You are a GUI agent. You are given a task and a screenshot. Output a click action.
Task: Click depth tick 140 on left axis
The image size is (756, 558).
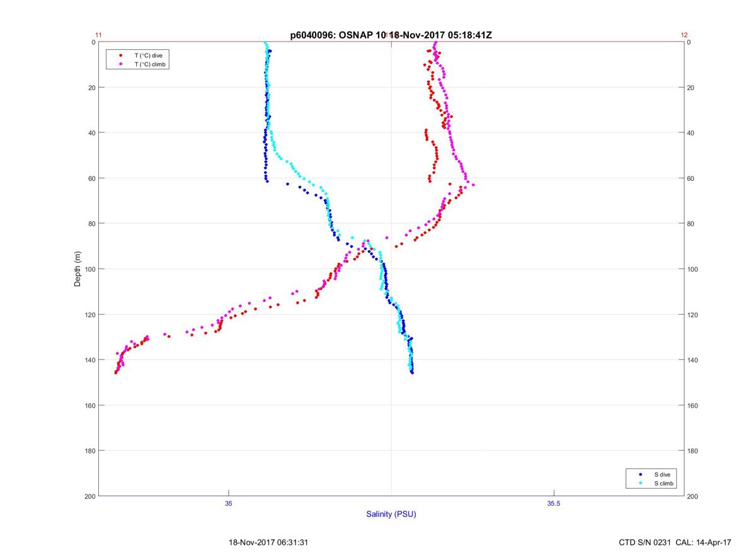(x=89, y=360)
